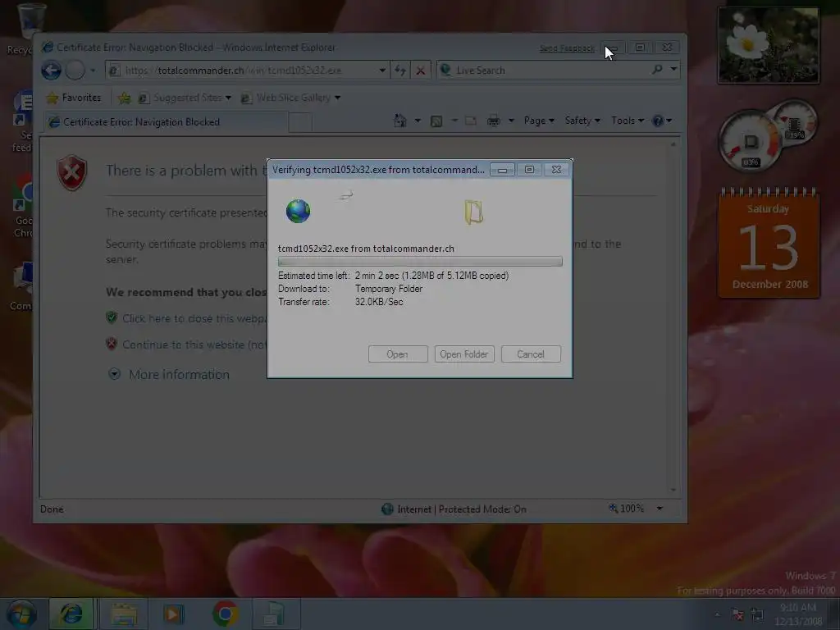Launch Google Chrome from taskbar
840x630 pixels.
[226, 614]
